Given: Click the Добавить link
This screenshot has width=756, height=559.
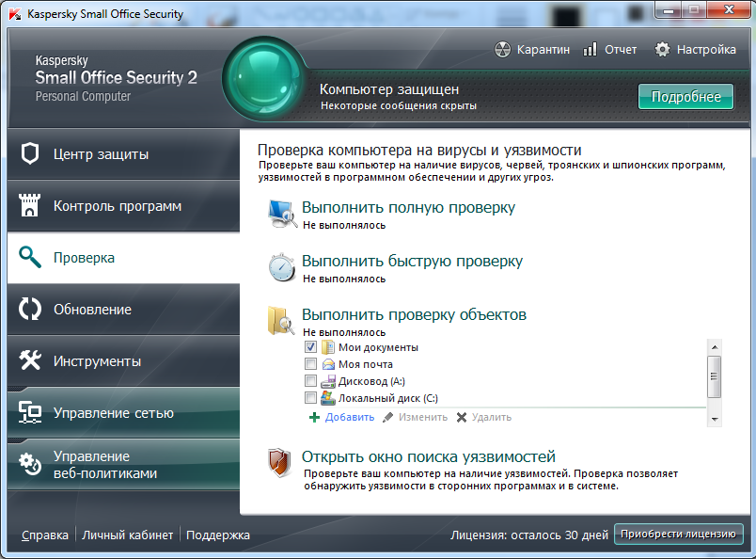Looking at the screenshot, I should coord(349,417).
